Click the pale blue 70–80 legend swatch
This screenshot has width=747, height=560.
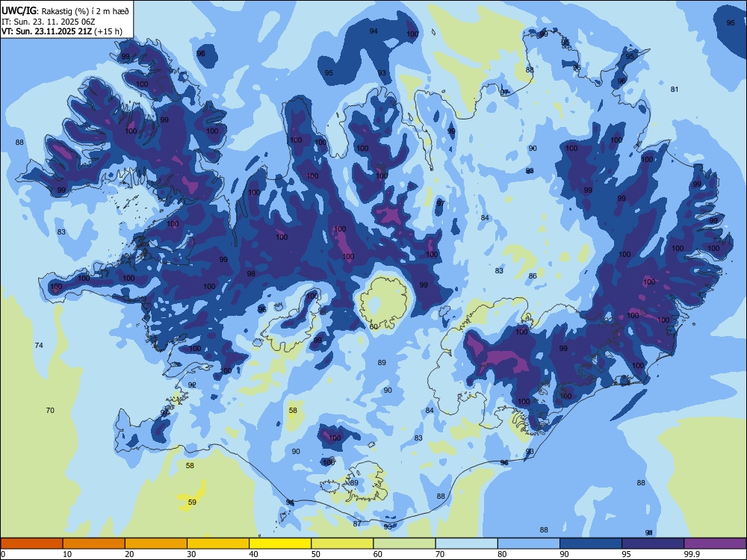(466, 544)
